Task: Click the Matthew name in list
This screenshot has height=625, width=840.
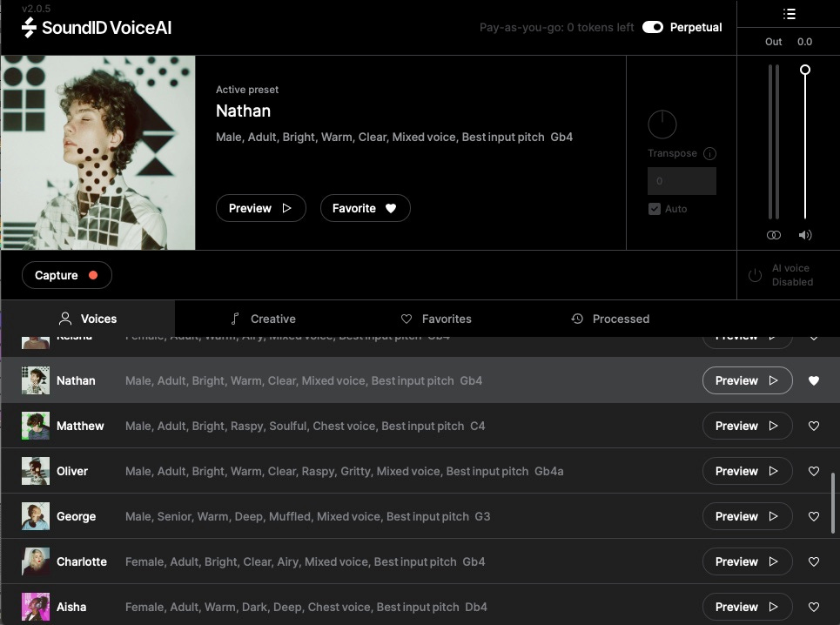Action: click(x=80, y=426)
